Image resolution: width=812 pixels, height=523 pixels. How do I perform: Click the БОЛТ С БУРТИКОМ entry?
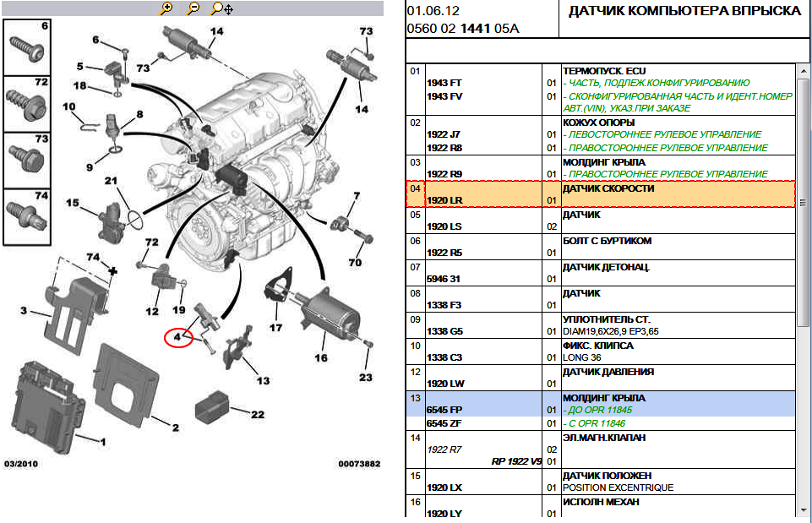point(607,241)
